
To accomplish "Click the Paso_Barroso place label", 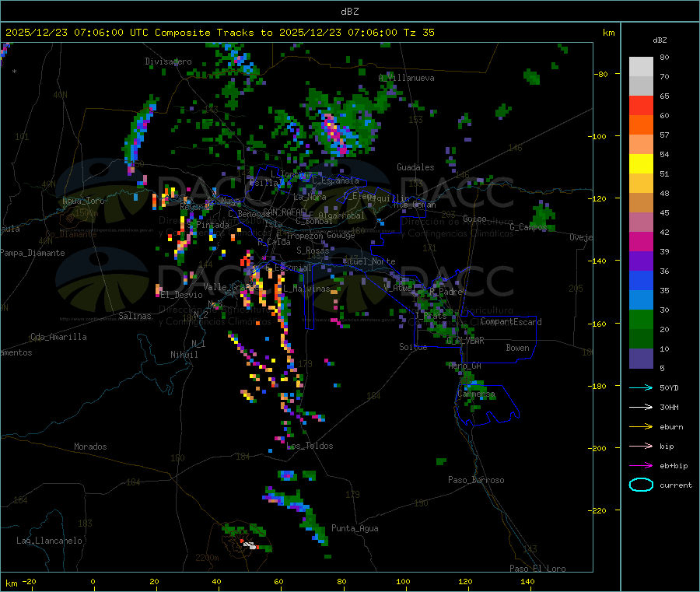I will pos(476,480).
